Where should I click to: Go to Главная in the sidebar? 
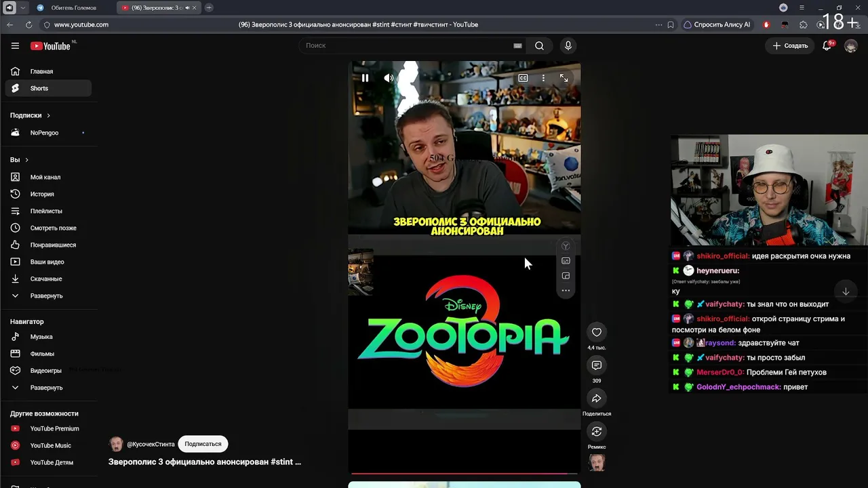(47, 71)
